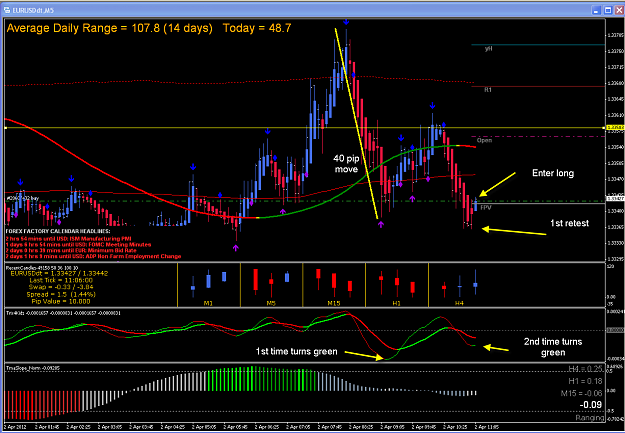Click the M5 recent candles panel
Image resolution: width=625 pixels, height=433 pixels.
[271, 285]
